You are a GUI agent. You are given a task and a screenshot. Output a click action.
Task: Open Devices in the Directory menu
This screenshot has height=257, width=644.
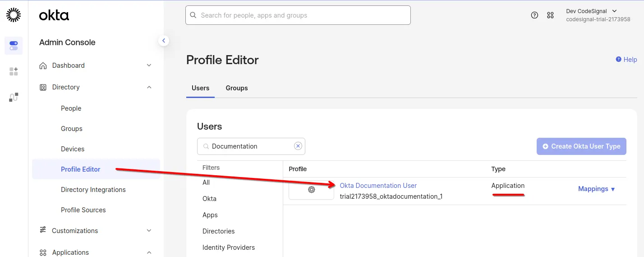73,149
